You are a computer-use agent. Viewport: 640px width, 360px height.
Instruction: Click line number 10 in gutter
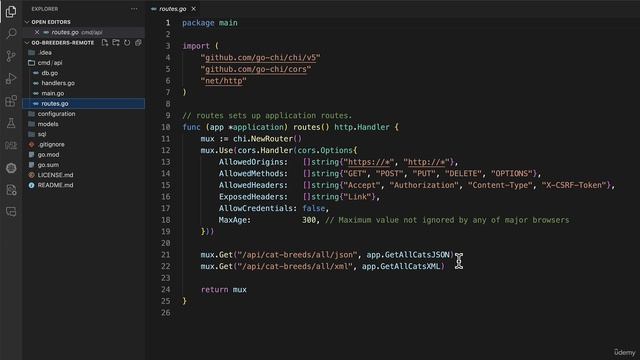point(166,127)
